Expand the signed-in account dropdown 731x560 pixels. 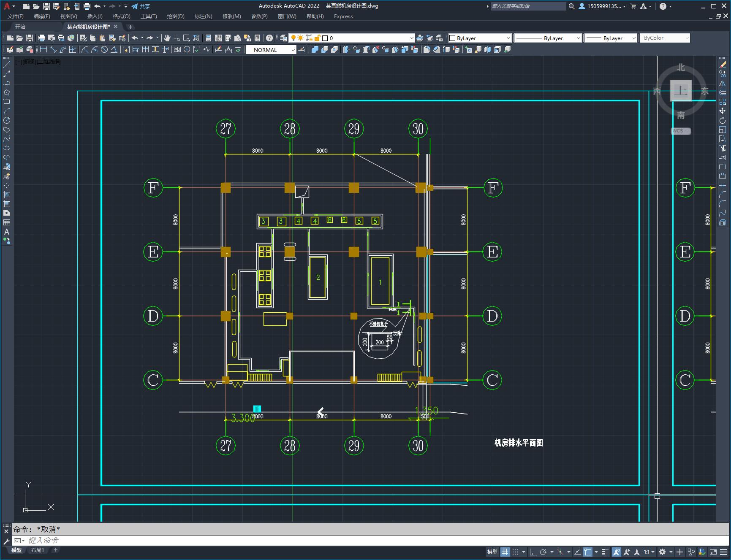624,6
